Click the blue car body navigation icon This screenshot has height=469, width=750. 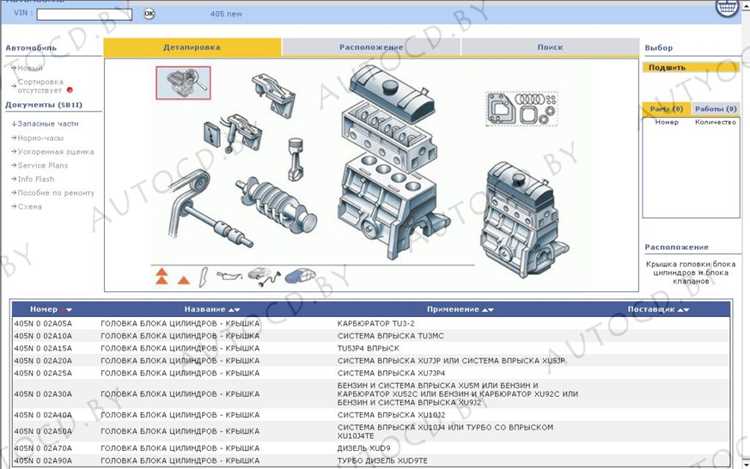click(x=298, y=275)
